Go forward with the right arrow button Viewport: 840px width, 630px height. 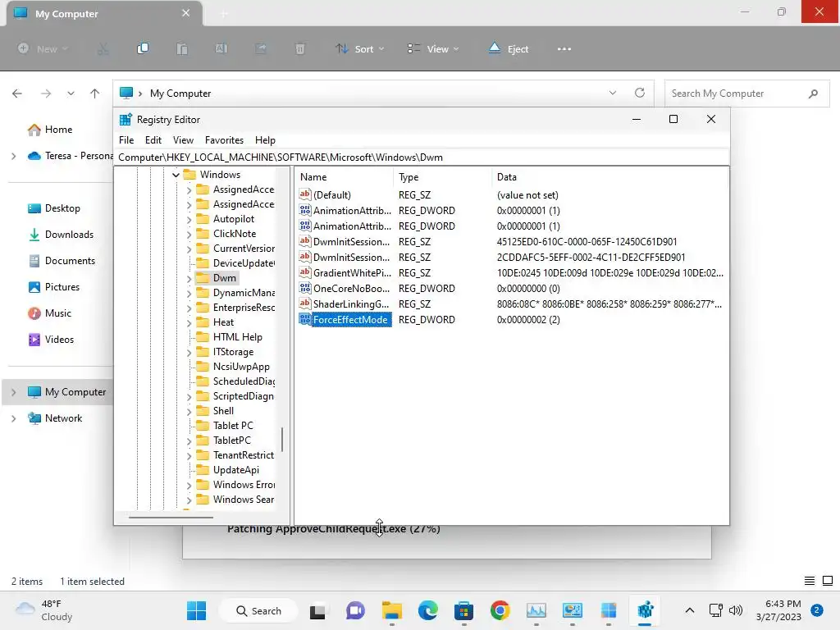pyautogui.click(x=46, y=94)
